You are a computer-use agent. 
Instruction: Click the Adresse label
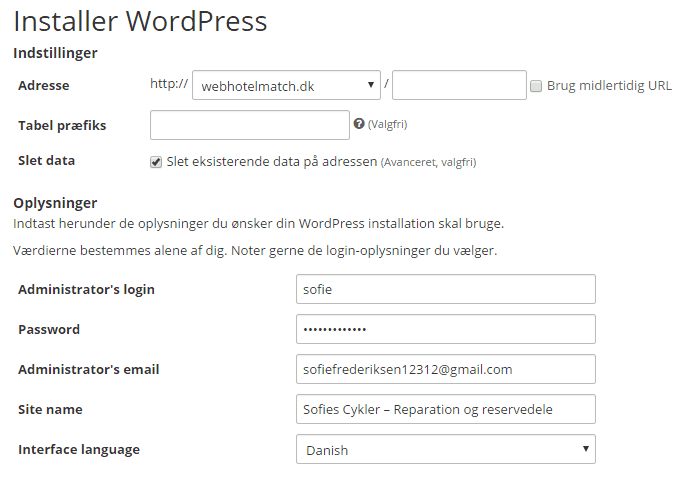coord(44,85)
